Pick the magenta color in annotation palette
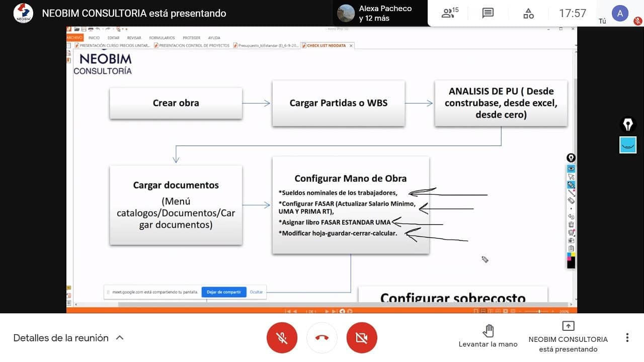644x362 pixels. 569,259
